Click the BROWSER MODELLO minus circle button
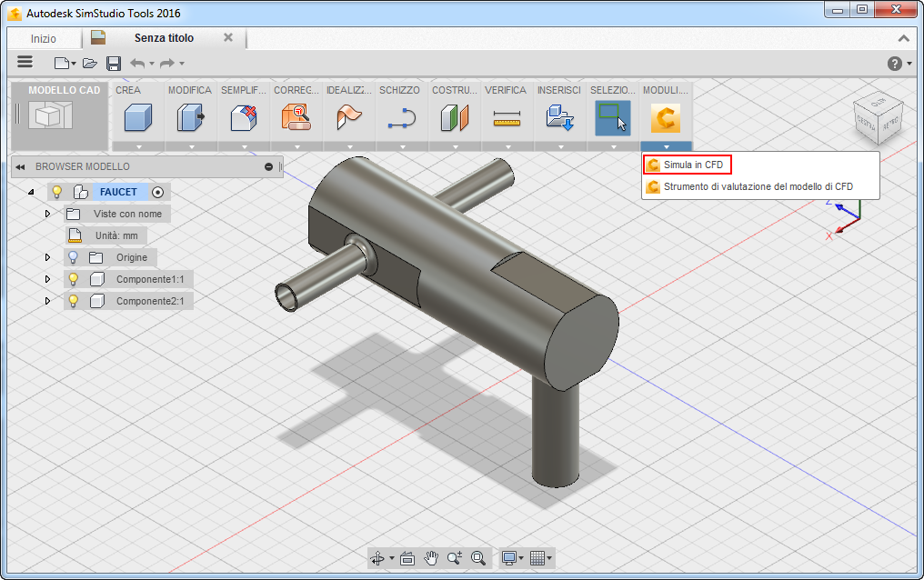 268,167
